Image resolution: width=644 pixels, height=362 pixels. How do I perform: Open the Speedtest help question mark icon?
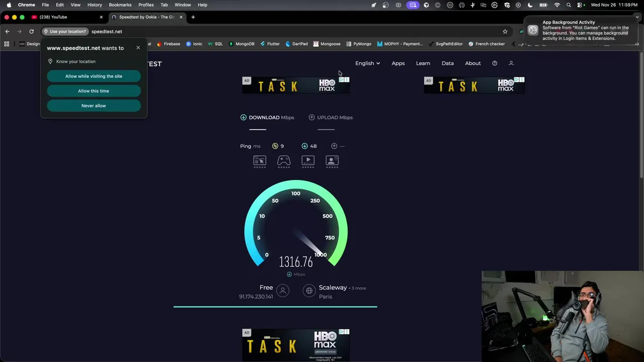click(x=495, y=63)
